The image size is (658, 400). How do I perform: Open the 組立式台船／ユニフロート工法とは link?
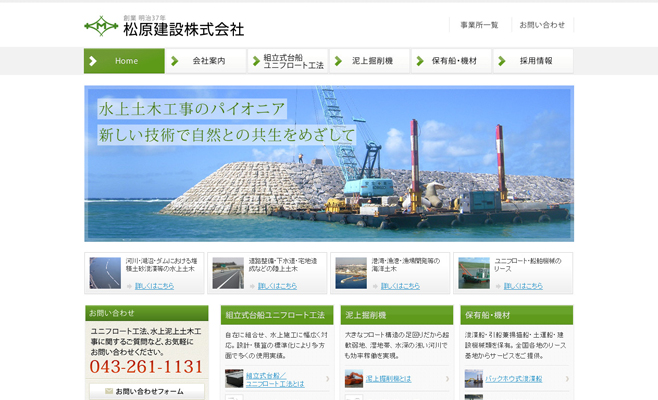[275, 379]
